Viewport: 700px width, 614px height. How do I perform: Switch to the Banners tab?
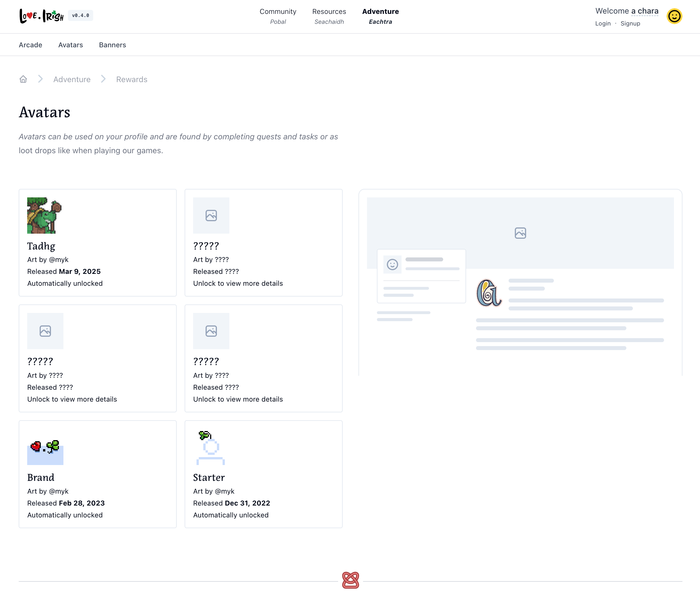click(x=112, y=45)
